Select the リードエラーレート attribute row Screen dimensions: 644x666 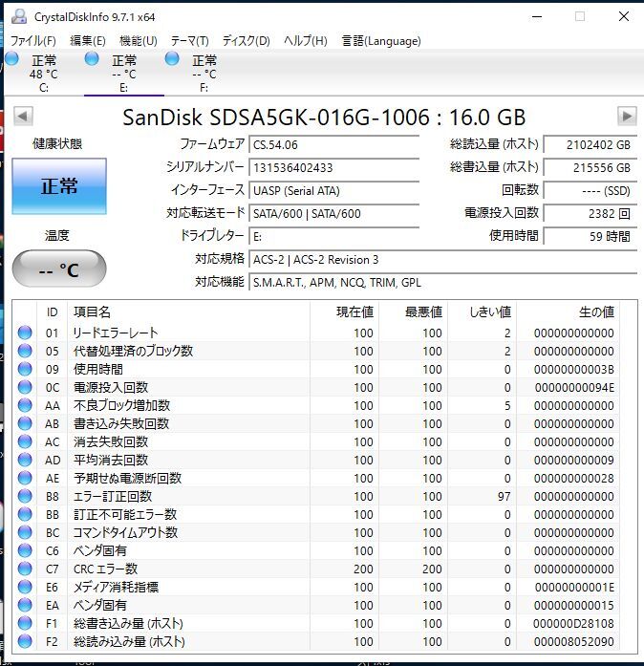pos(315,333)
